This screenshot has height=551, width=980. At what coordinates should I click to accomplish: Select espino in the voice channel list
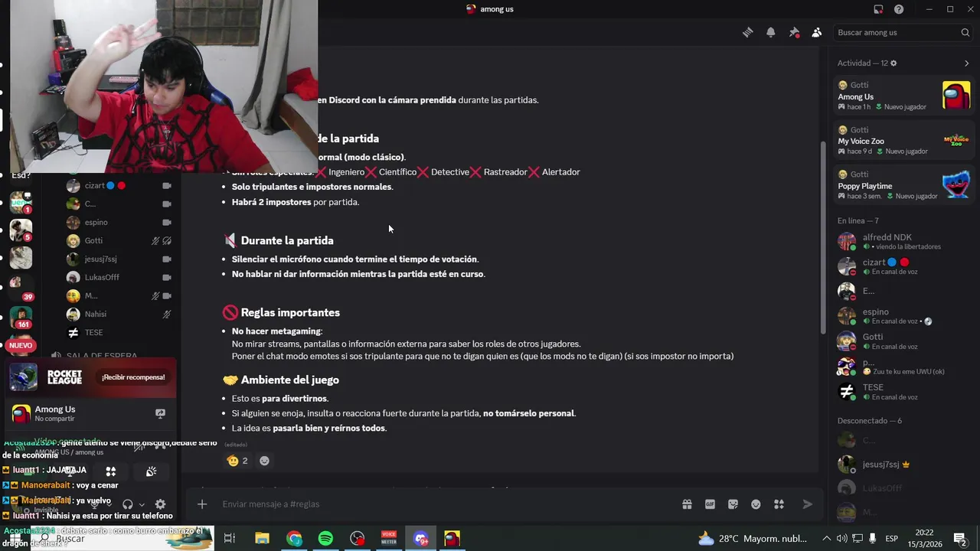119,222
